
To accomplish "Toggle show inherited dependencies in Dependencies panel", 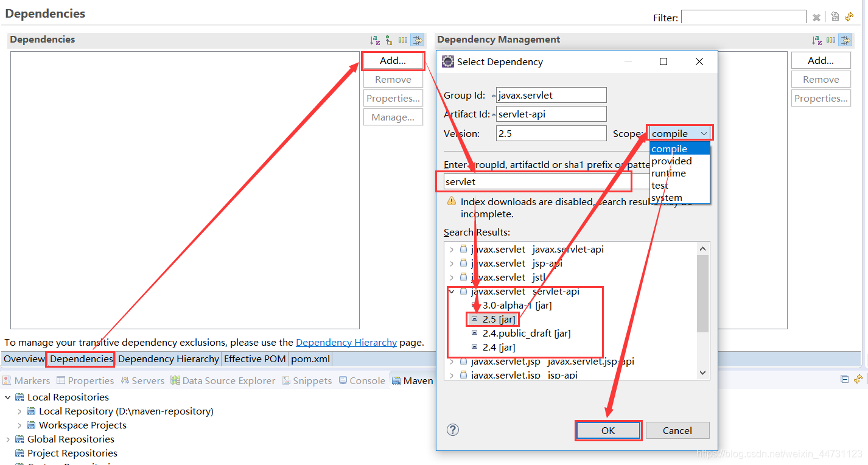I will click(x=389, y=40).
